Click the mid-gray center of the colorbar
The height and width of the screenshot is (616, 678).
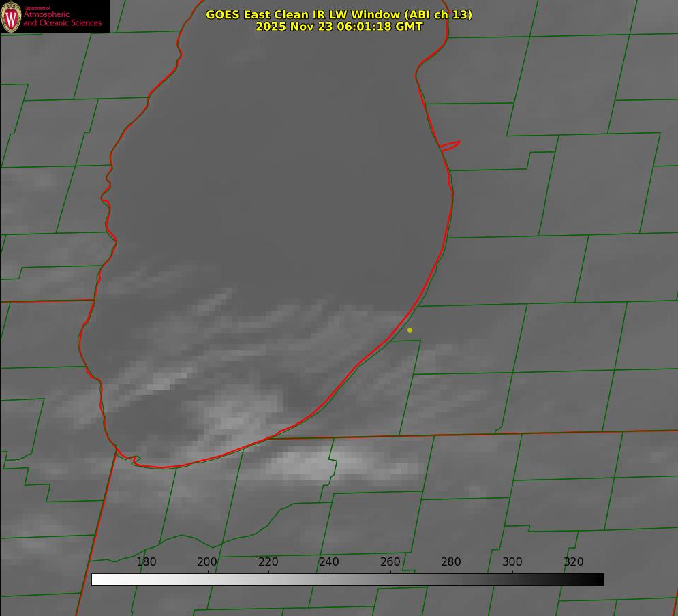[348, 579]
